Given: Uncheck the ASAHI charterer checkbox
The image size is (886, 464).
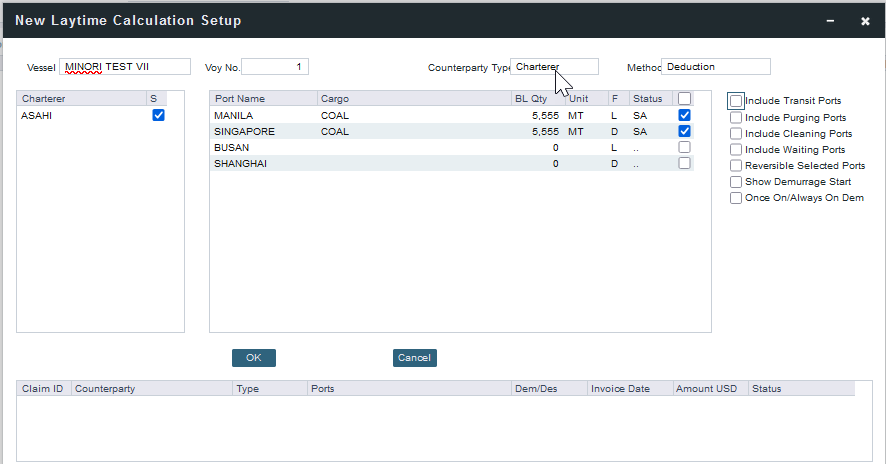Looking at the screenshot, I should click(x=158, y=115).
